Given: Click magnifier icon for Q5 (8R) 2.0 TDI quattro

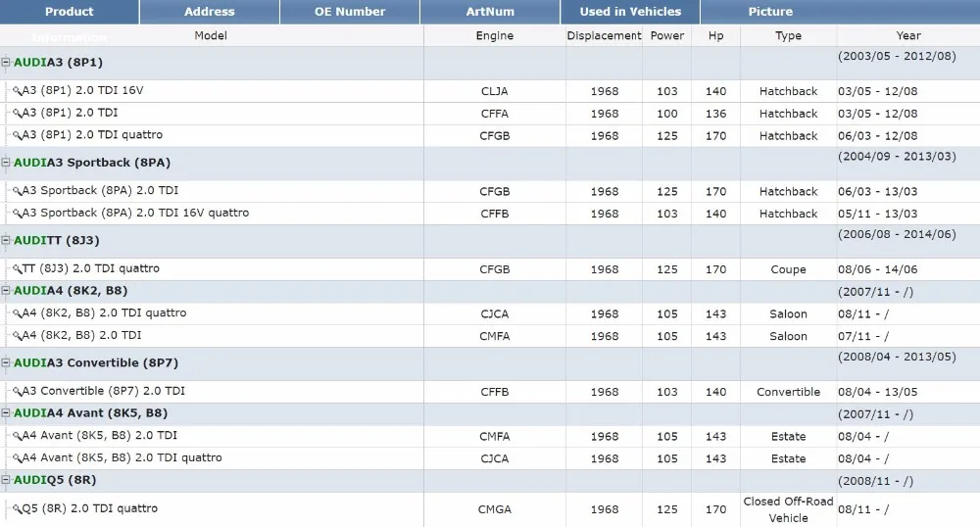Looking at the screenshot, I should point(17,509).
